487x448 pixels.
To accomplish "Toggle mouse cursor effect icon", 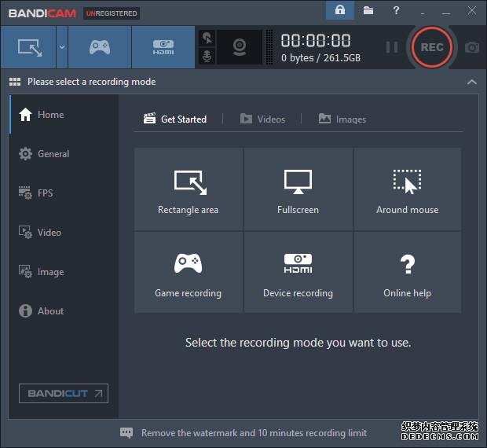I will click(207, 39).
